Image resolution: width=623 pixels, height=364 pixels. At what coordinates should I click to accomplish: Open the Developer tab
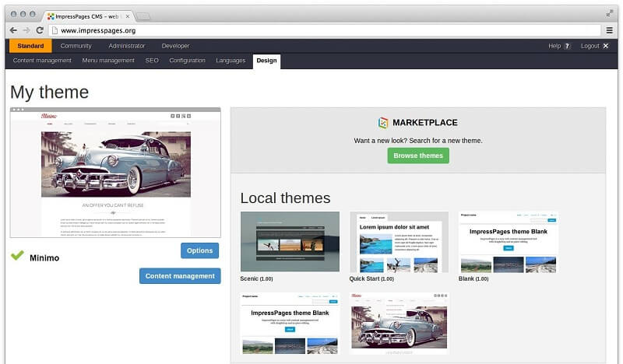pyautogui.click(x=175, y=46)
